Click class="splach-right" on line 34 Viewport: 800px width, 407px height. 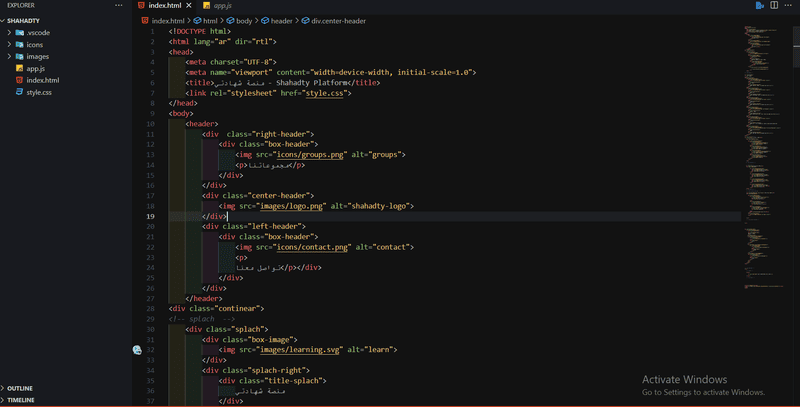coord(264,370)
